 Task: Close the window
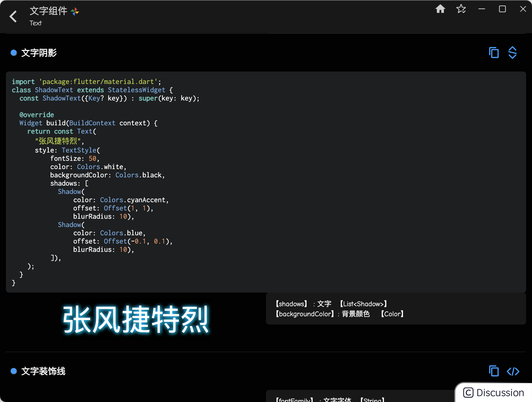pyautogui.click(x=523, y=9)
